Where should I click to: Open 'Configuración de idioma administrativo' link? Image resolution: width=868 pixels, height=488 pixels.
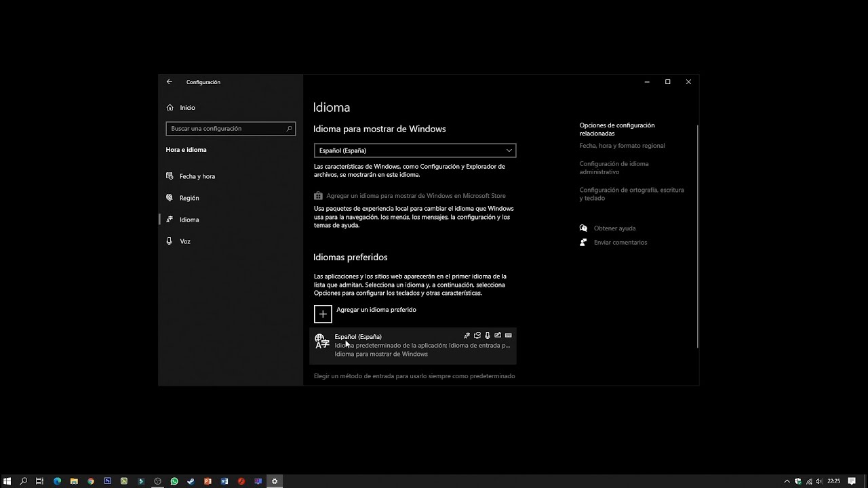click(x=614, y=168)
